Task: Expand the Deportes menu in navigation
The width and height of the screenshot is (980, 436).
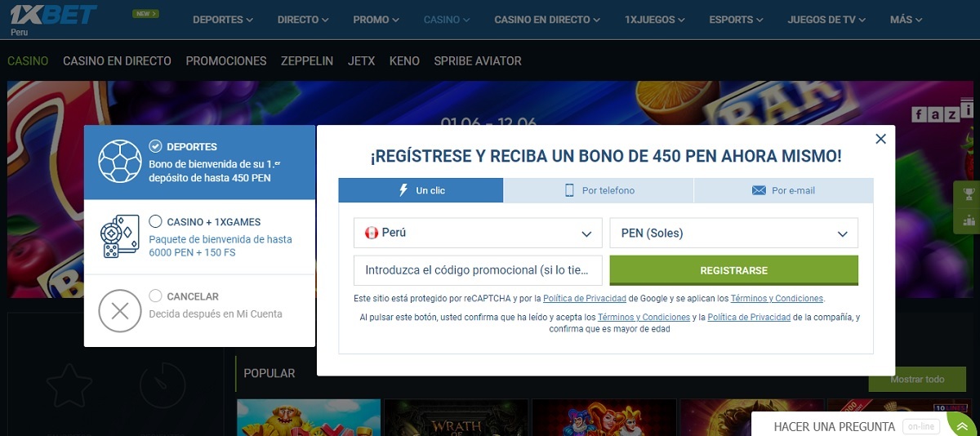Action: pyautogui.click(x=223, y=20)
